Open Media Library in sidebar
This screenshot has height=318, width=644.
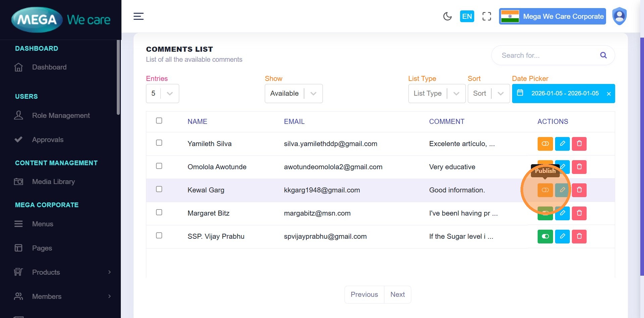(x=53, y=182)
